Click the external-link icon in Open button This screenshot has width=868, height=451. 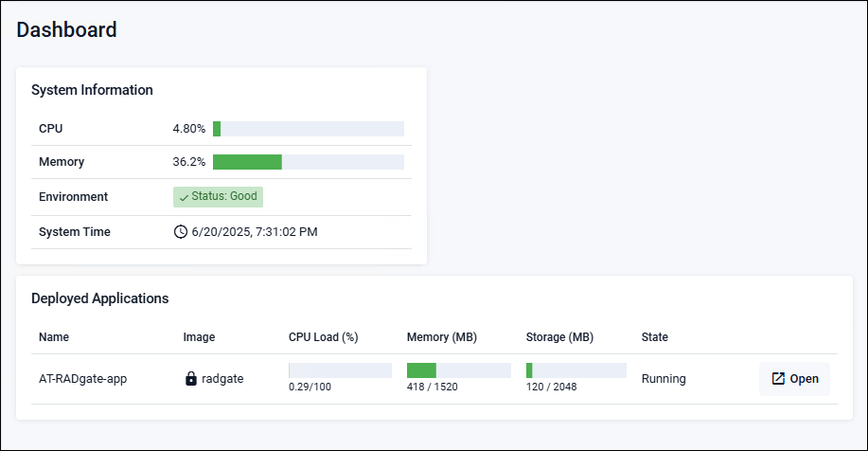pos(778,379)
